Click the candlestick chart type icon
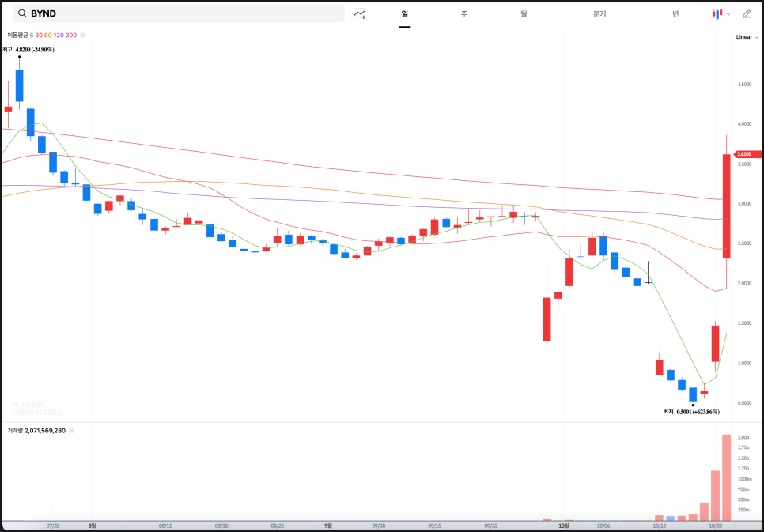The width and height of the screenshot is (764, 532). [717, 13]
